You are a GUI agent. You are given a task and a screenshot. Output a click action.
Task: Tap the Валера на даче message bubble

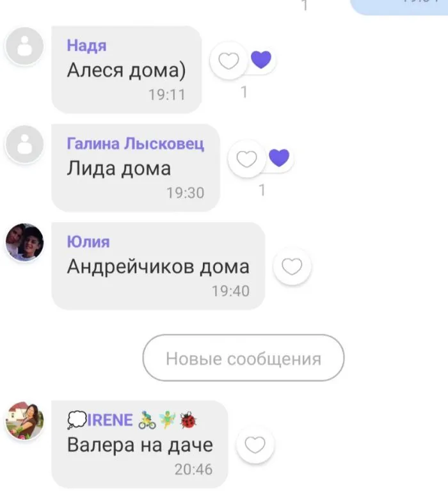click(140, 444)
